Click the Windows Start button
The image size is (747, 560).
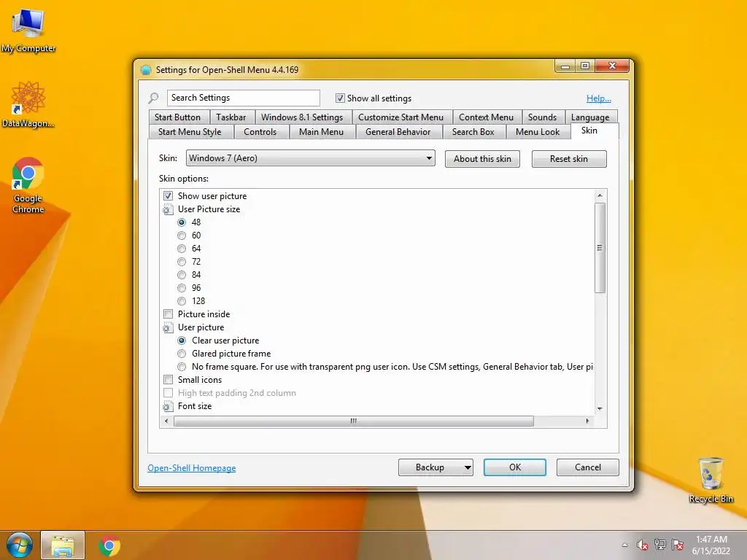20,545
